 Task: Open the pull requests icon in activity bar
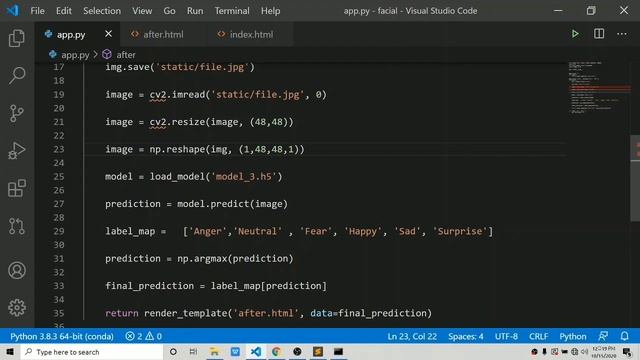(17, 226)
